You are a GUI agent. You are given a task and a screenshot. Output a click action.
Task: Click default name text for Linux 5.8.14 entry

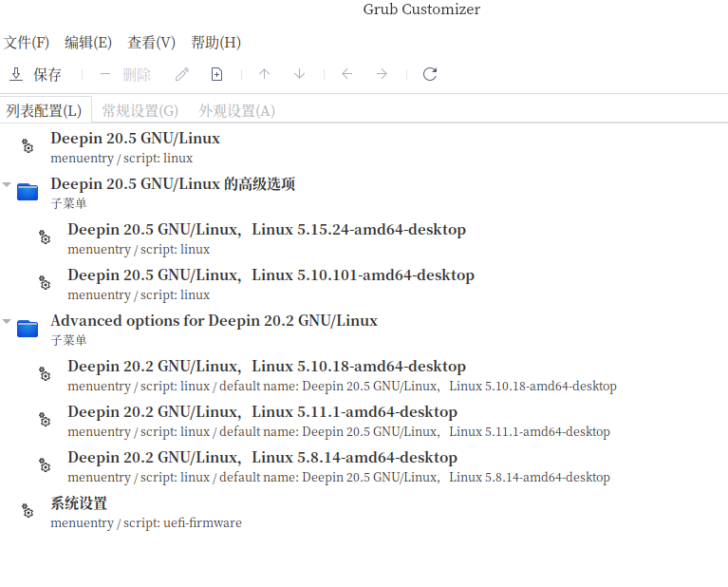pyautogui.click(x=415, y=478)
